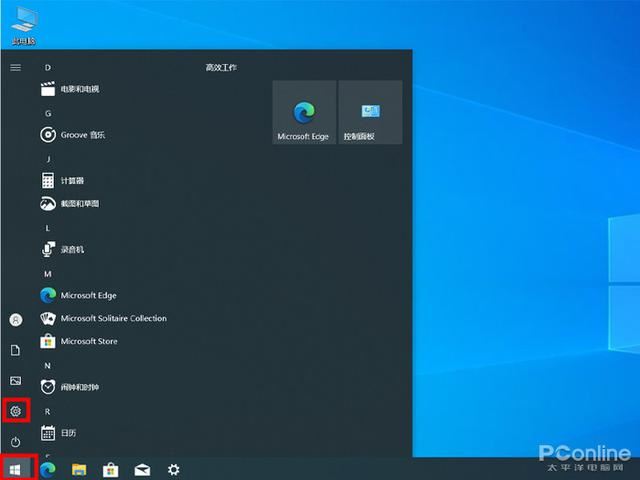Open 闹钟和时钟 app
Viewport: 640px width, 480px height.
[x=79, y=387]
